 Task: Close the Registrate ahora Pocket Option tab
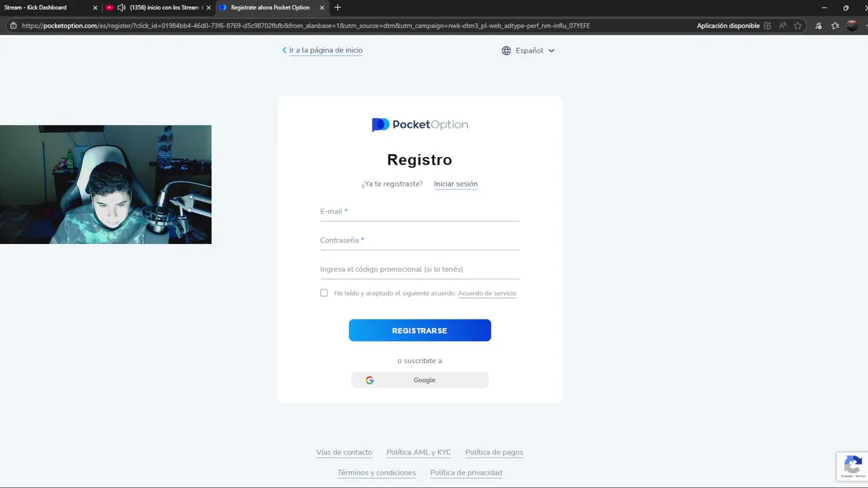coord(322,7)
